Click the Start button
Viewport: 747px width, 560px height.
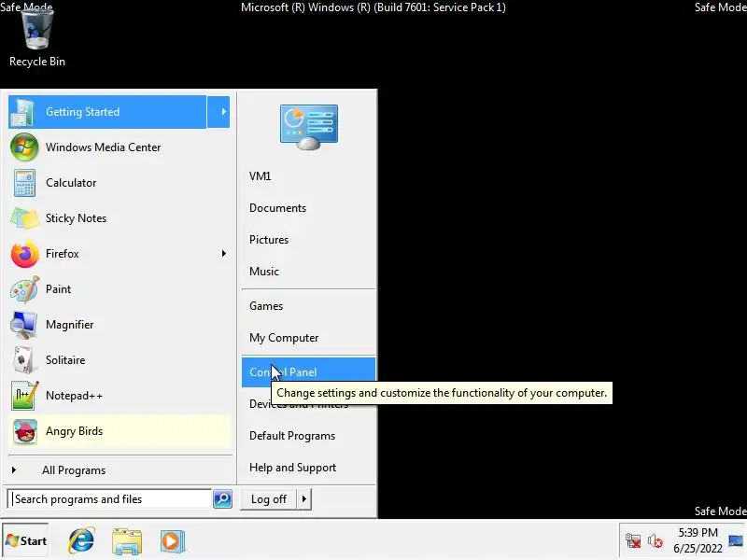26,541
